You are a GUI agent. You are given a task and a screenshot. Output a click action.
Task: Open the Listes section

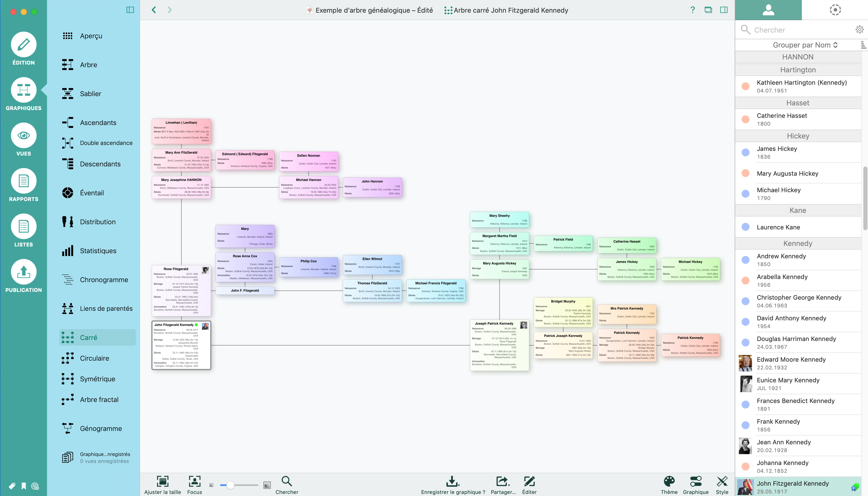tap(24, 230)
